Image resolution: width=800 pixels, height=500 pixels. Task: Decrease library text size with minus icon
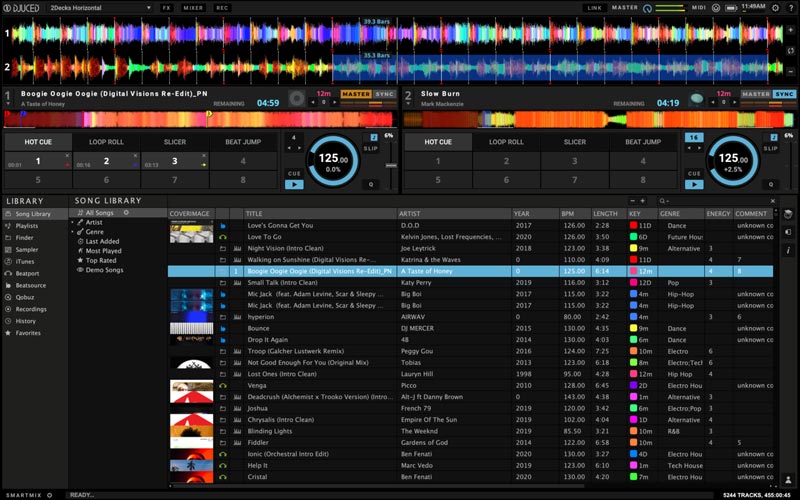[633, 201]
